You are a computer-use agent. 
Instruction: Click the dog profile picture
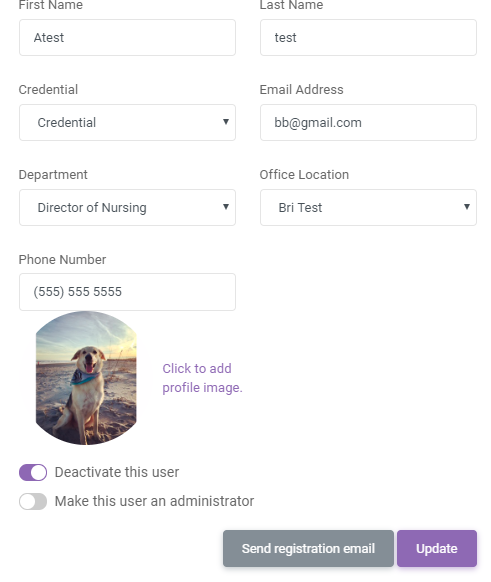86,378
